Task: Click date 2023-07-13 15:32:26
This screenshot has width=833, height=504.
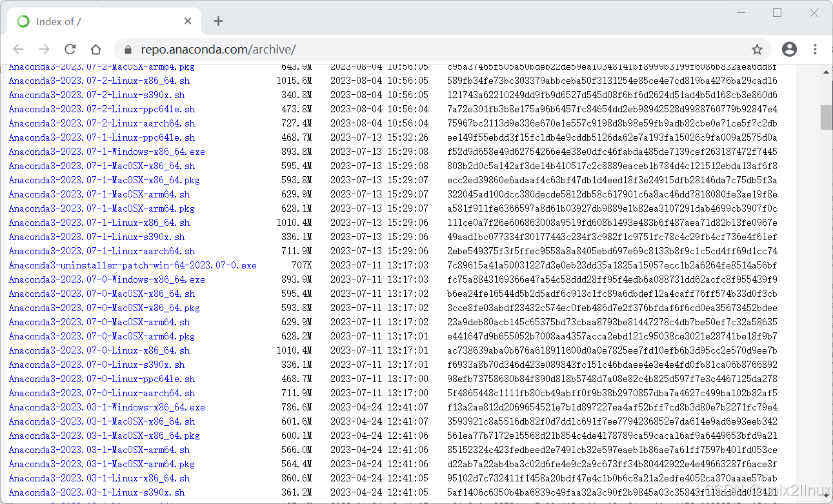Action: click(x=379, y=137)
